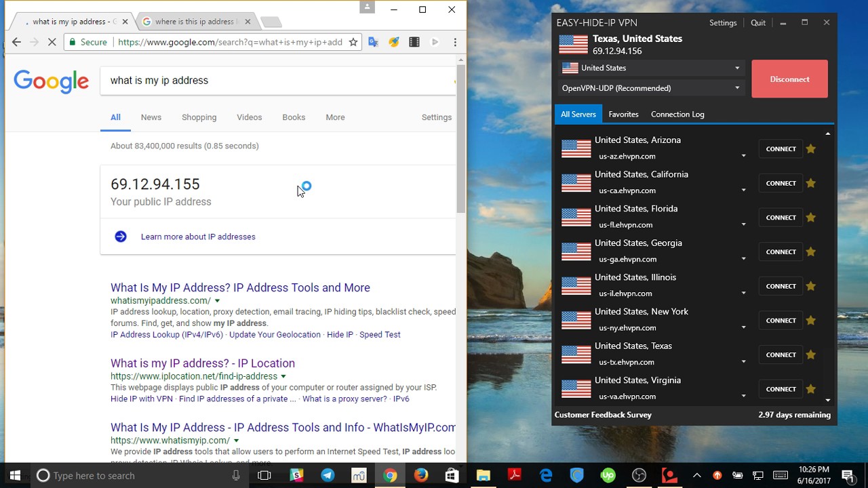Open the Upwork app from the taskbar

[608, 475]
